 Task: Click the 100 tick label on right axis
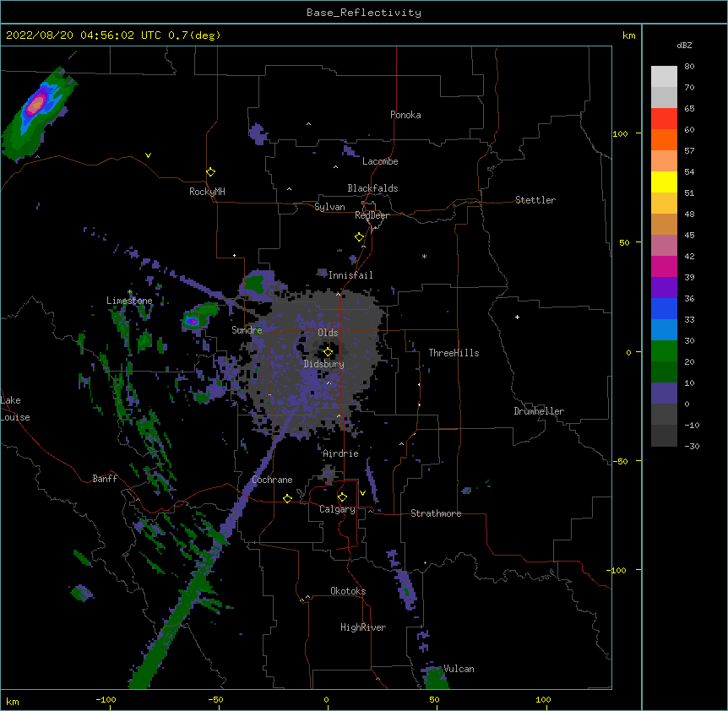[620, 134]
